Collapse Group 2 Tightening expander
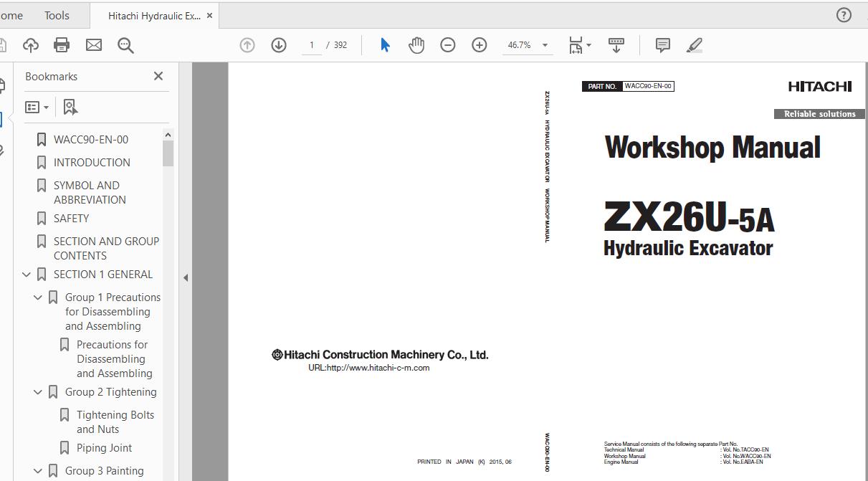 pyautogui.click(x=38, y=391)
